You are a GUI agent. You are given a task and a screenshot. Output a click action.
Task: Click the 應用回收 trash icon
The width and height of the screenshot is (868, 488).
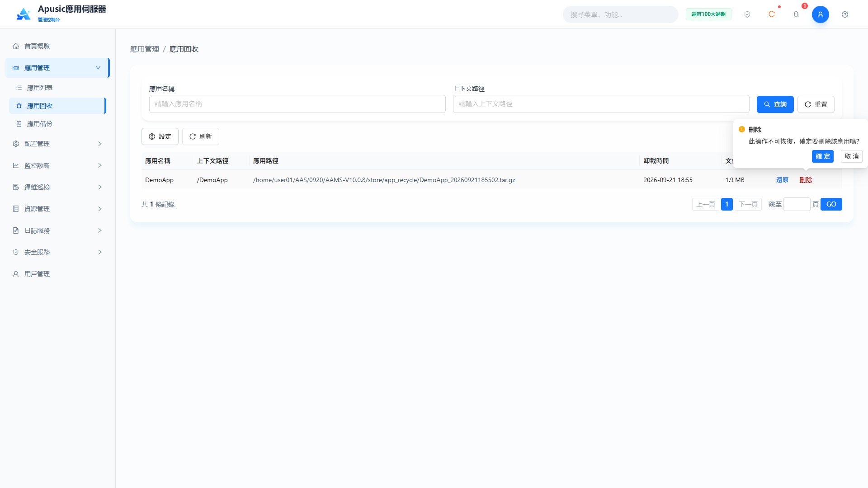point(19,106)
